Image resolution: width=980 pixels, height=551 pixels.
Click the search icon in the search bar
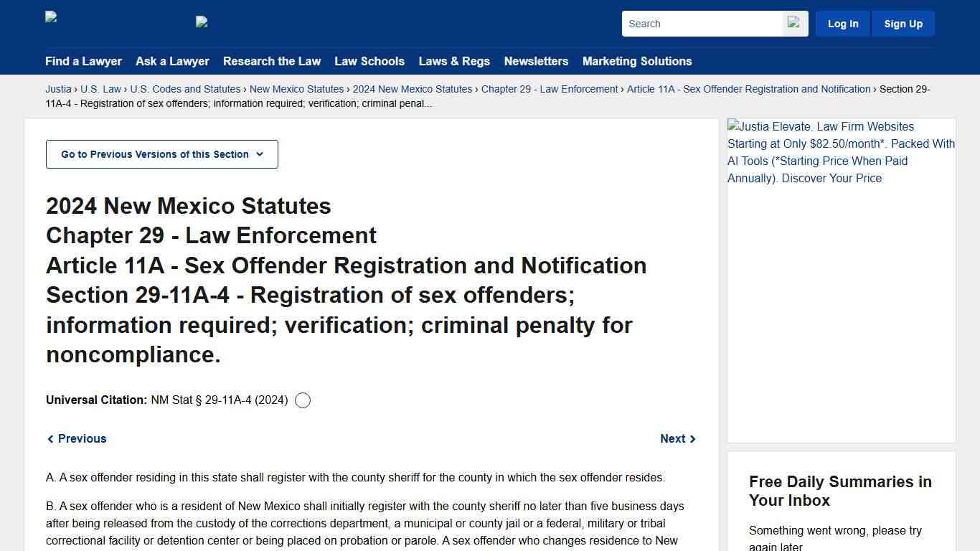(x=794, y=23)
